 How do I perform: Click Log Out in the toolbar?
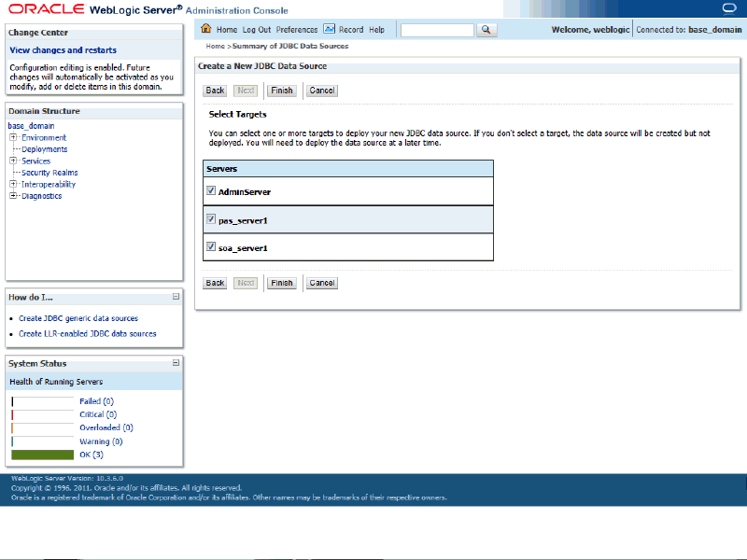(257, 30)
